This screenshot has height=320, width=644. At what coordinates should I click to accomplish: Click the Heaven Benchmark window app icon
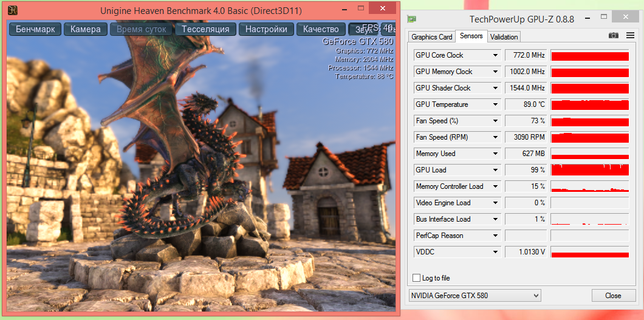pos(13,9)
